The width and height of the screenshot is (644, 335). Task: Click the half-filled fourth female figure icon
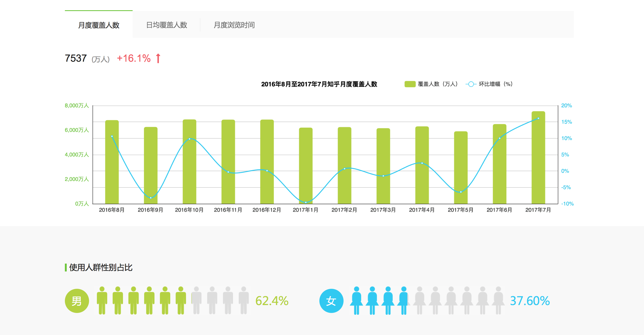pyautogui.click(x=404, y=300)
